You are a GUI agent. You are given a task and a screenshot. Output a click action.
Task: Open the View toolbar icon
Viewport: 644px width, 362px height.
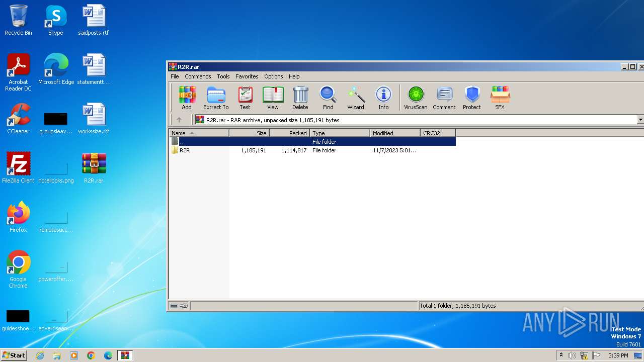[x=273, y=98]
